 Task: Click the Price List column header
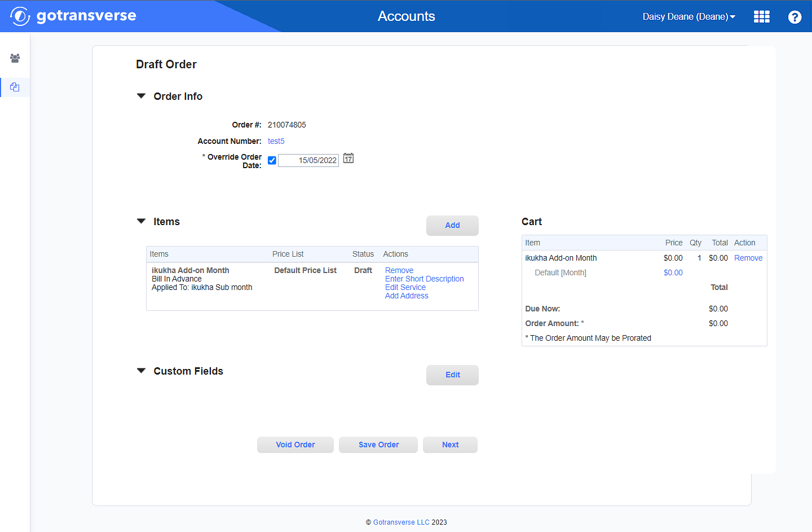click(x=288, y=254)
